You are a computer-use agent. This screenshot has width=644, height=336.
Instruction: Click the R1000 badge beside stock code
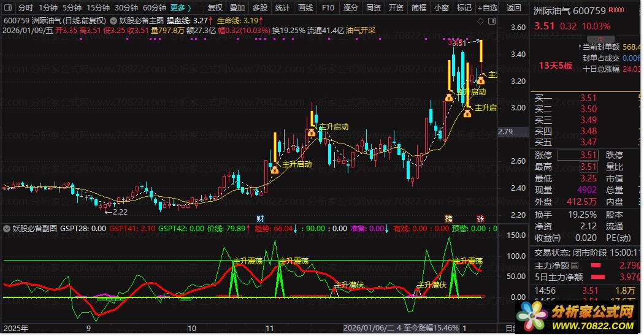[x=616, y=10]
